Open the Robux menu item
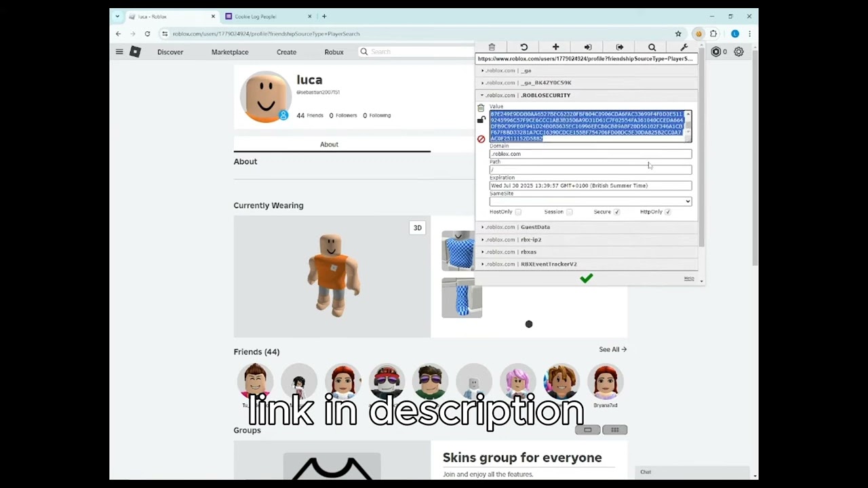This screenshot has width=868, height=488. tap(334, 52)
